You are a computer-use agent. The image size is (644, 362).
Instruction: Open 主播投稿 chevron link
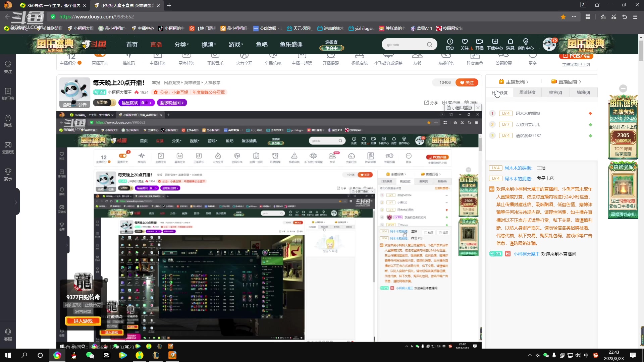coord(514,81)
